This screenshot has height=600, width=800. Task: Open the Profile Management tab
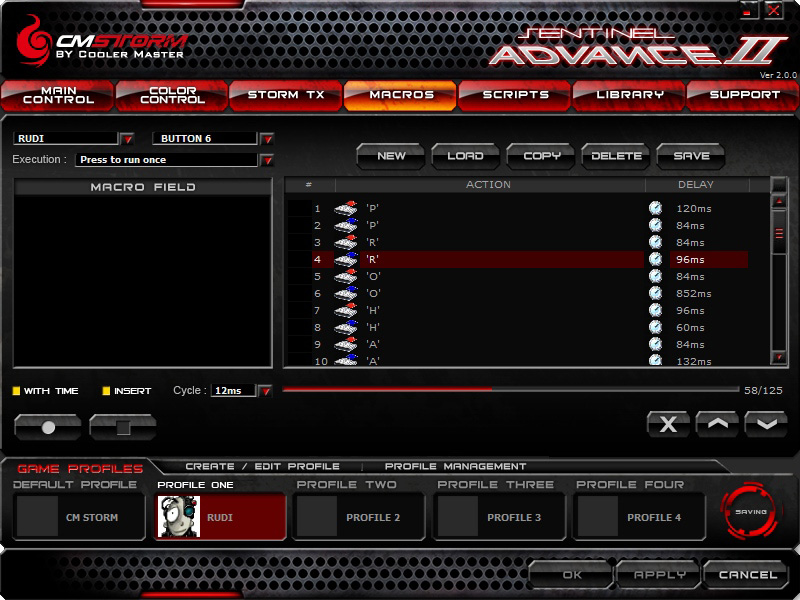tap(455, 466)
